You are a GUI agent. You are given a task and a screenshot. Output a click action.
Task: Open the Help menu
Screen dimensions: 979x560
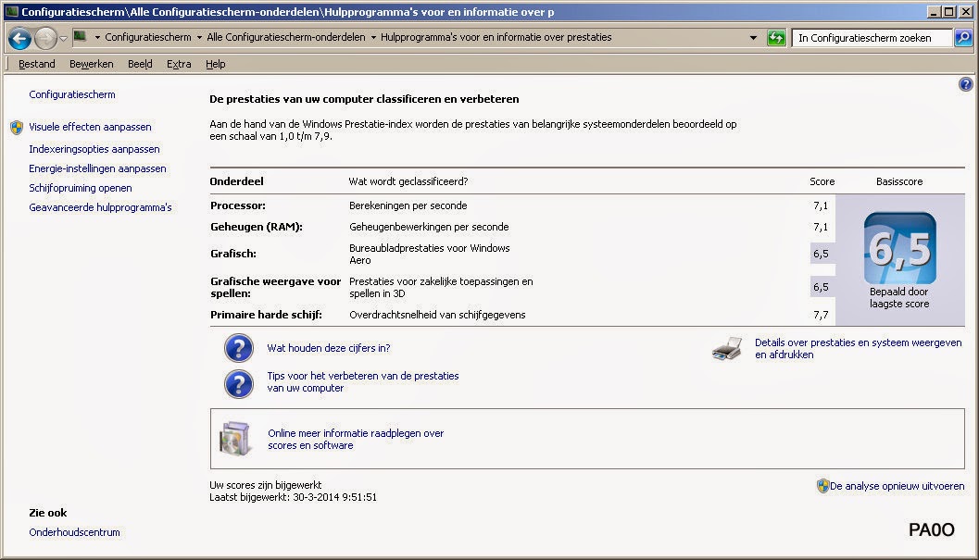216,64
